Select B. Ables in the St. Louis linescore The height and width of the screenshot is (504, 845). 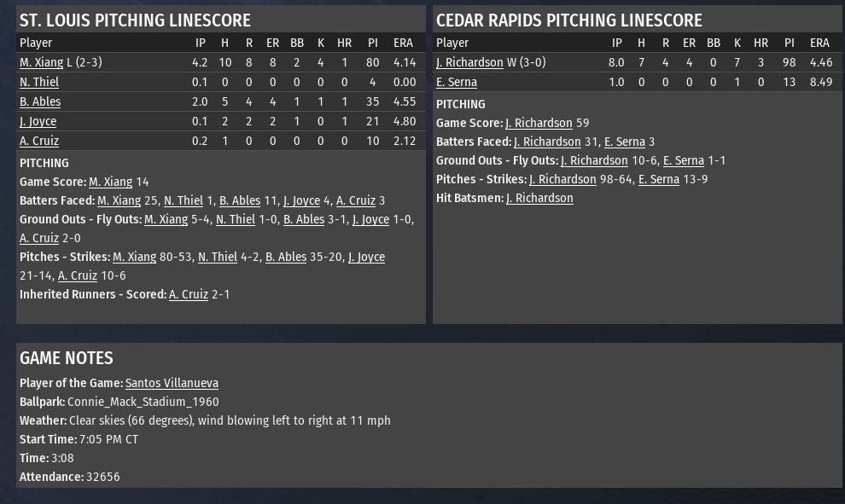(x=40, y=101)
